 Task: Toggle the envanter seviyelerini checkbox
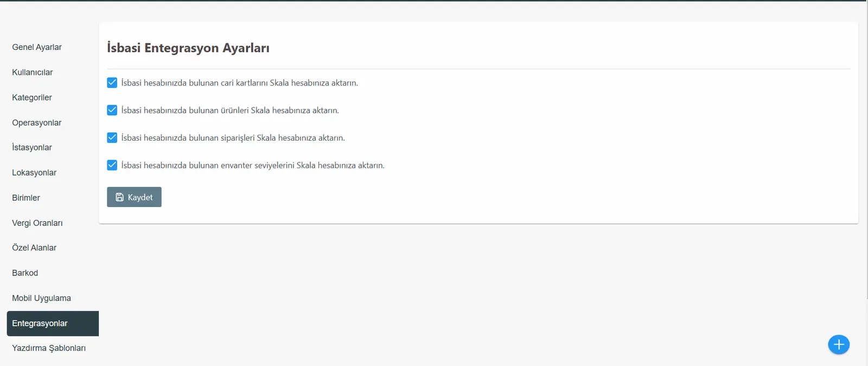pos(112,165)
